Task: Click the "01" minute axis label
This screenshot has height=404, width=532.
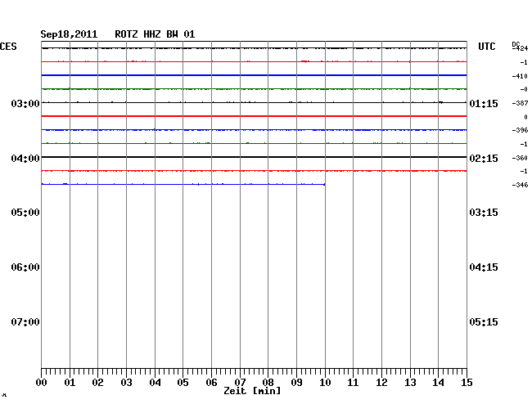Action: click(x=70, y=383)
